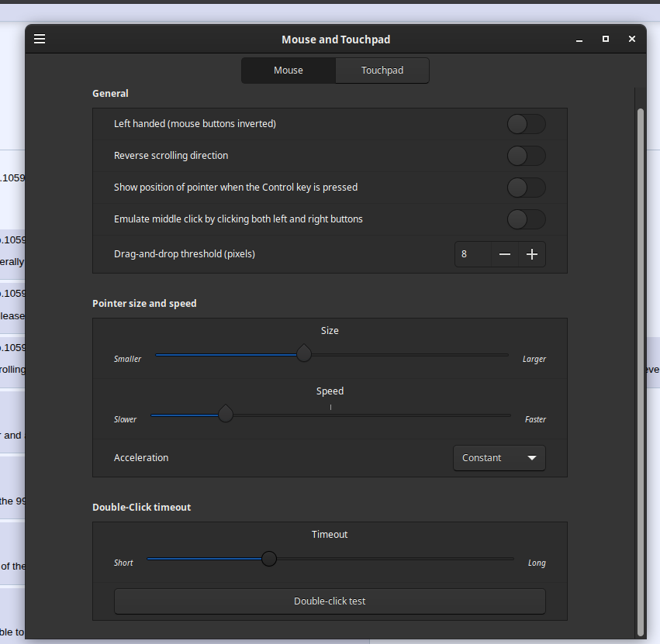The width and height of the screenshot is (660, 644).
Task: Click the pointer Size slider handle
Action: (304, 353)
